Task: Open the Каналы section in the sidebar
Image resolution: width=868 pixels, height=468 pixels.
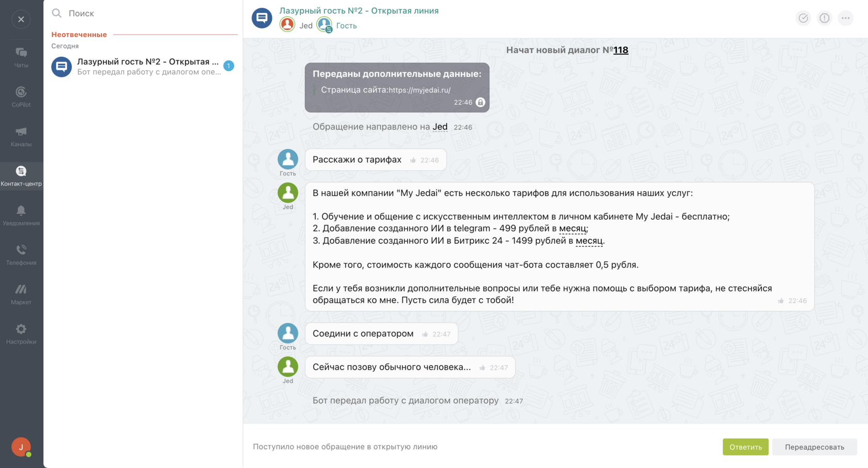Action: click(x=21, y=136)
